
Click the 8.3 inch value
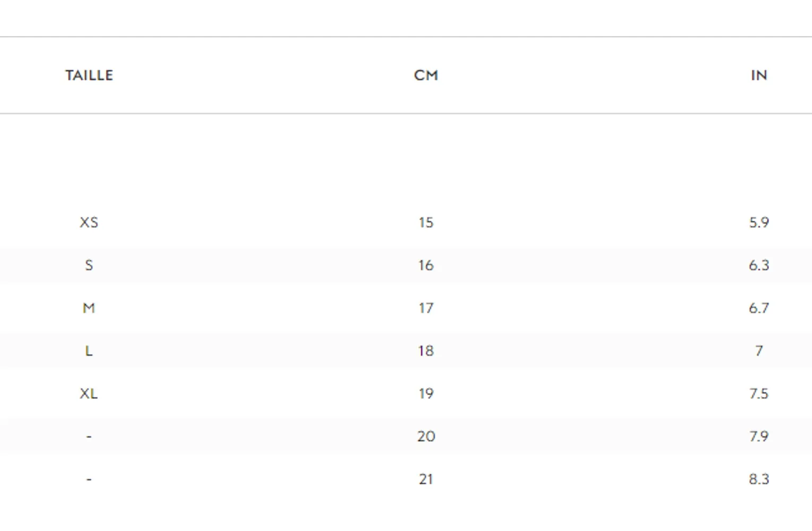pos(759,479)
